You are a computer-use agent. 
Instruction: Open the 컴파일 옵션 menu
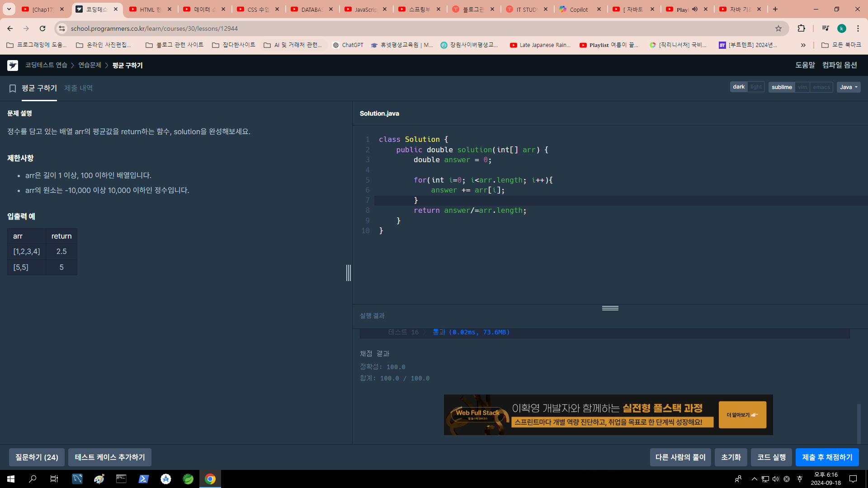coord(840,65)
